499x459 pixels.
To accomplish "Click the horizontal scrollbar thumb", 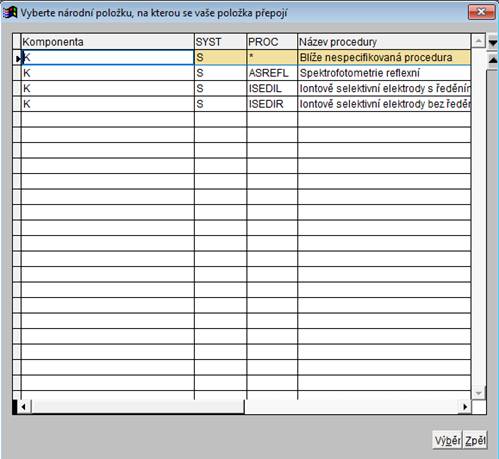I will tap(138, 407).
